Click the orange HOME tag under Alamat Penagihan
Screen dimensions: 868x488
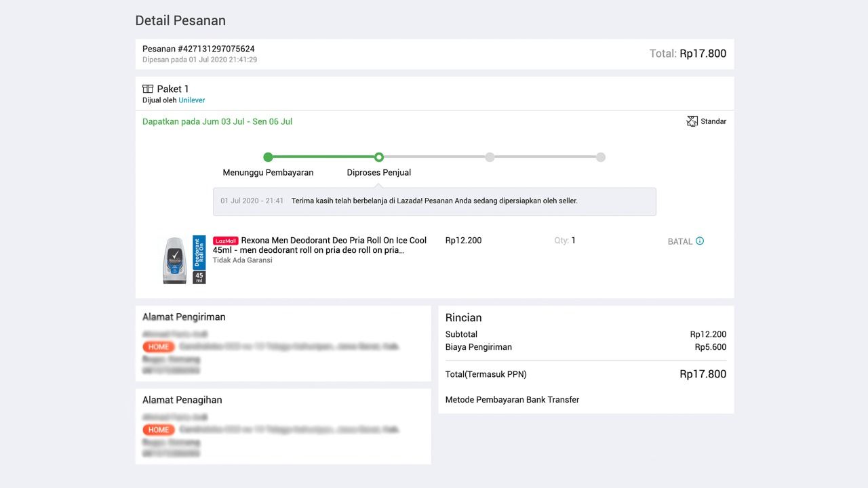159,430
